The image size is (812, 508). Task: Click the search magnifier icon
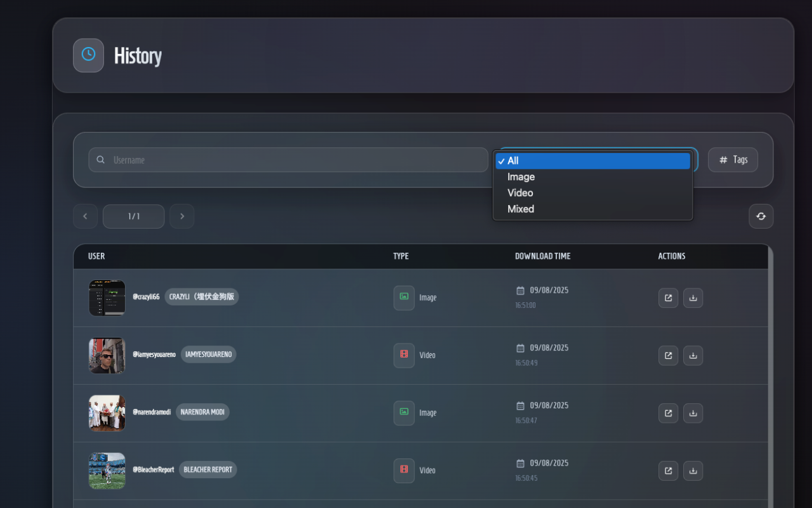tap(100, 160)
